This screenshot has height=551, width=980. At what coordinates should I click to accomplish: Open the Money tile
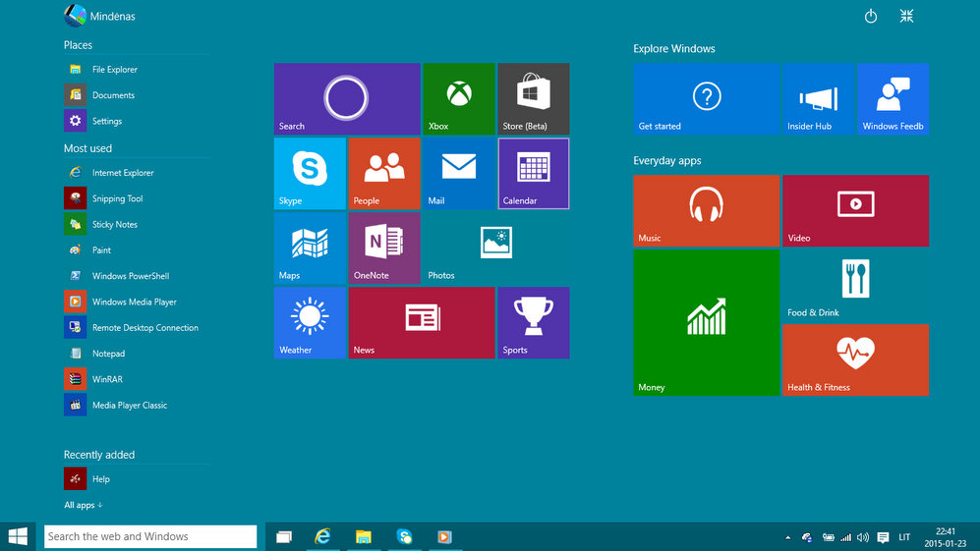click(x=706, y=322)
